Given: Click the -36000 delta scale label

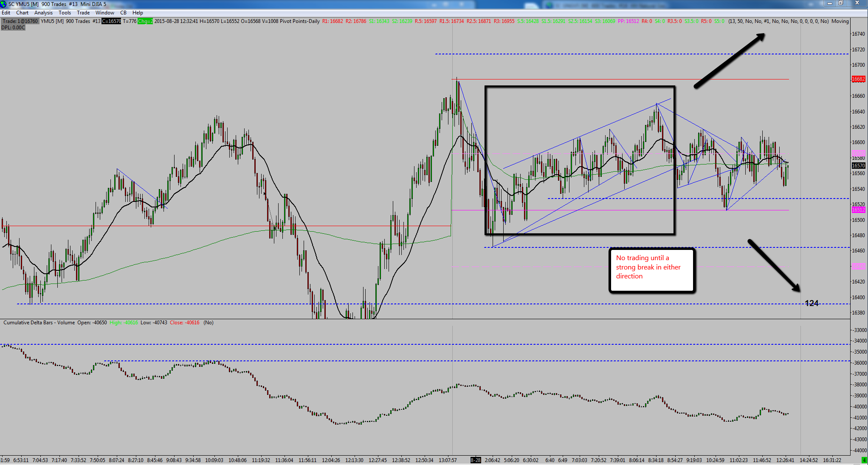Looking at the screenshot, I should point(860,363).
